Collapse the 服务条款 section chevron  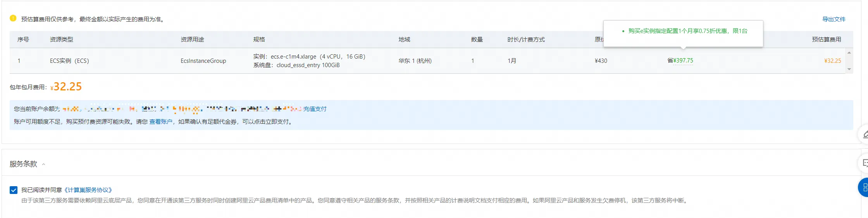tap(44, 164)
